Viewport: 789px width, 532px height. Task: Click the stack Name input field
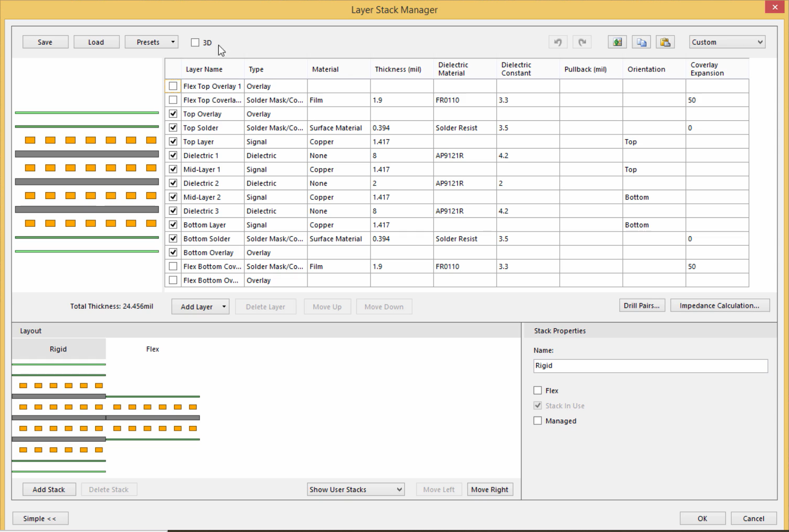pyautogui.click(x=650, y=366)
